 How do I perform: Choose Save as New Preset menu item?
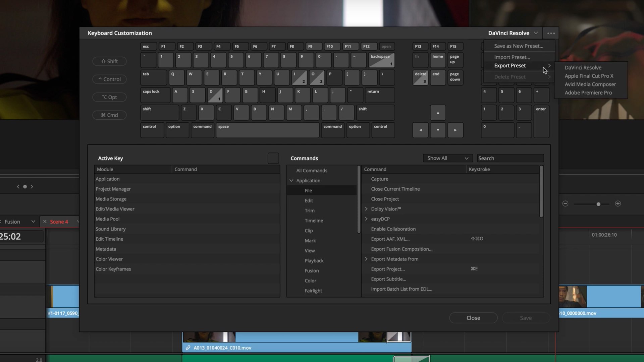click(x=519, y=46)
